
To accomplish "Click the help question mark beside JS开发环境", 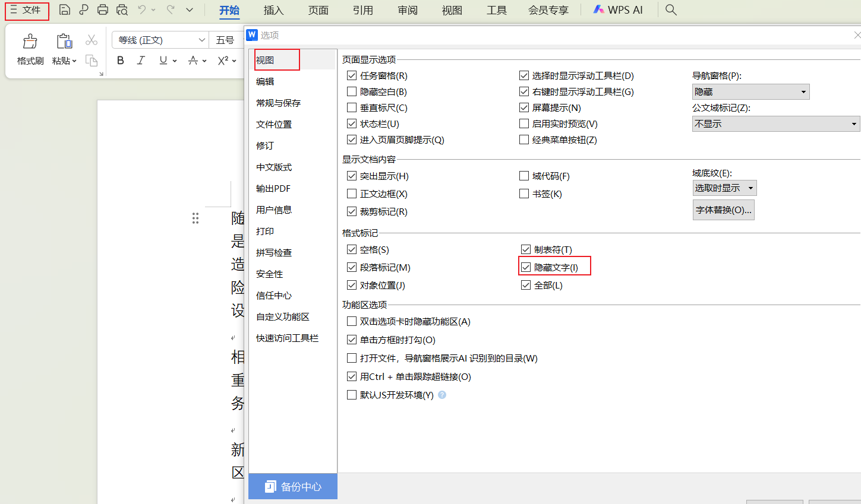I will click(x=442, y=395).
